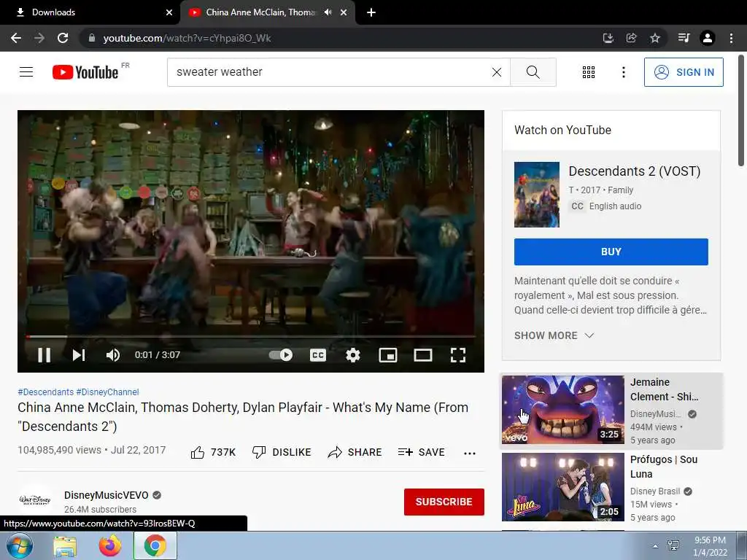The width and height of the screenshot is (747, 560).
Task: Open the Prófugos | Sou Luna title
Action: [664, 467]
